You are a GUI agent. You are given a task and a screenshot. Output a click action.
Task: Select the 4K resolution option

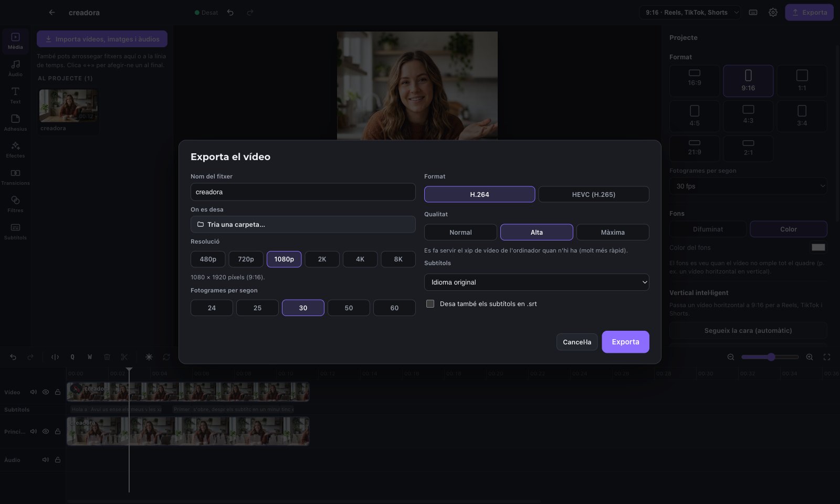pyautogui.click(x=360, y=259)
